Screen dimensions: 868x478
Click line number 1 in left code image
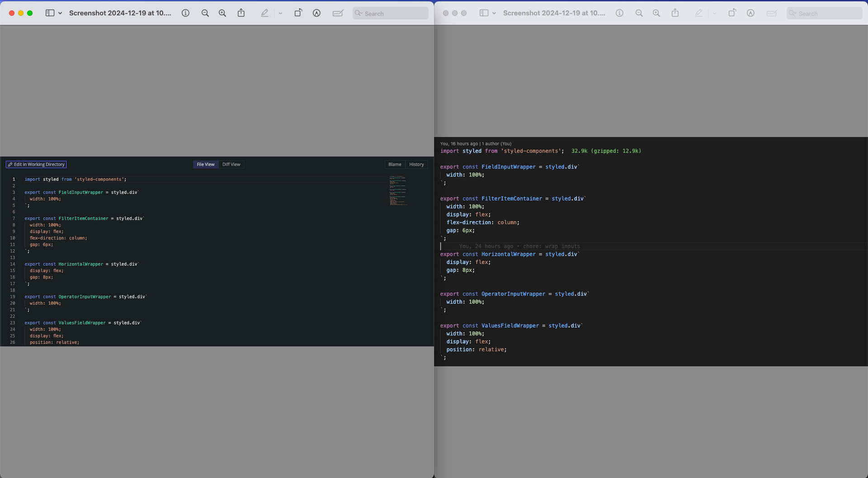coord(14,180)
